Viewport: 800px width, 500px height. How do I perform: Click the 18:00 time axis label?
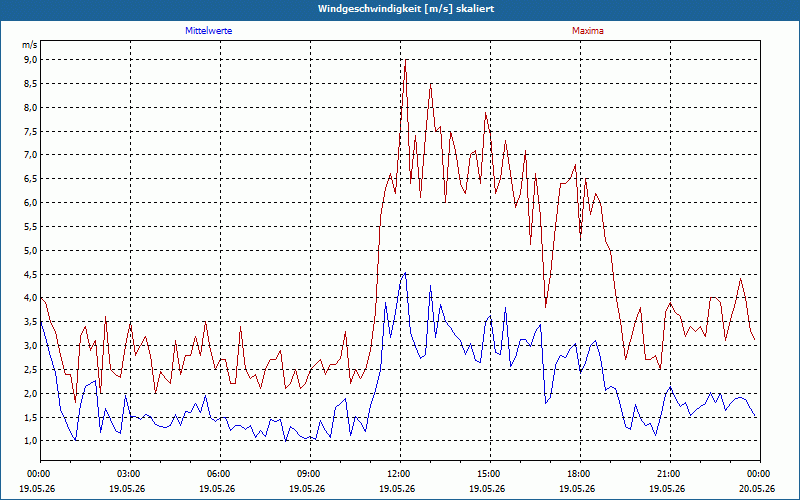pos(580,474)
